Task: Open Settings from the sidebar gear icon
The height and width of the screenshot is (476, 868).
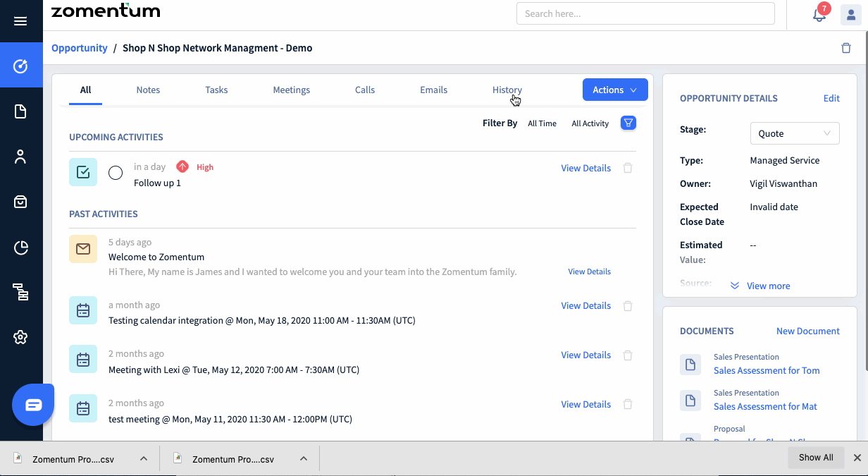Action: point(21,337)
